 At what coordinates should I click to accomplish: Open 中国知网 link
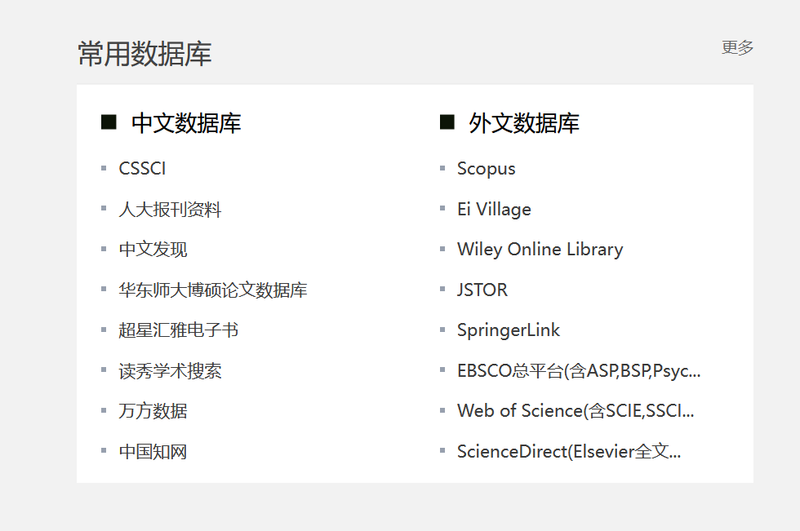(x=153, y=451)
